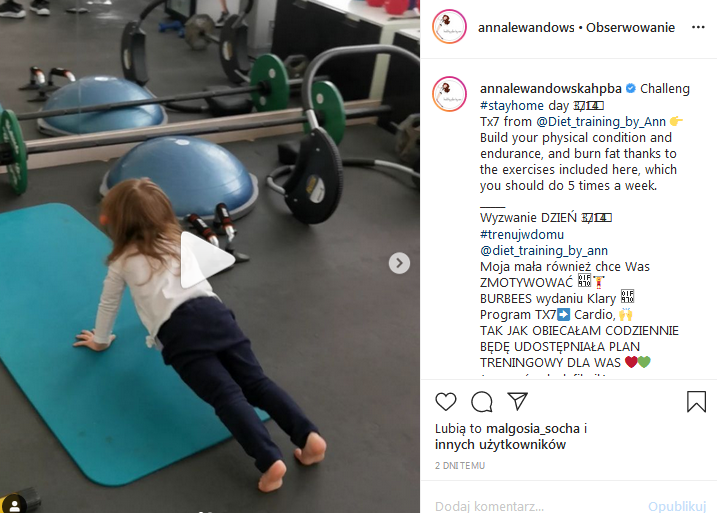
Task: Click the Opublikuj post comment button
Action: coord(677,506)
